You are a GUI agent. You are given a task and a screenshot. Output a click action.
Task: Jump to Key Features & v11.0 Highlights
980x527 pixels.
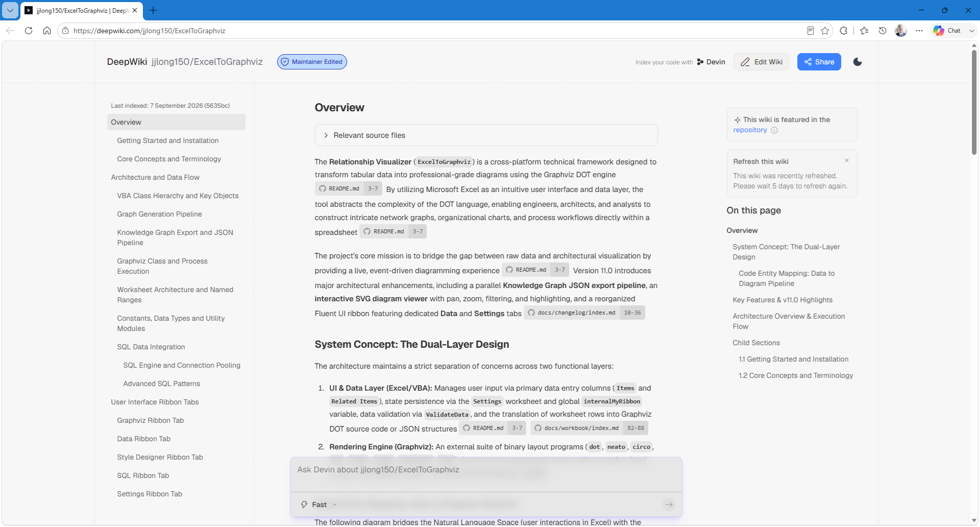pos(782,300)
